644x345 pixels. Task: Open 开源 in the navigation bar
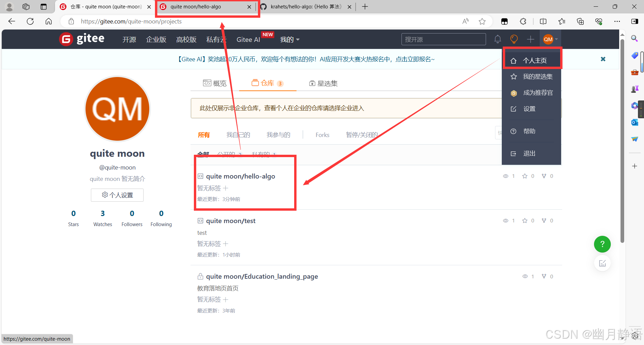129,40
